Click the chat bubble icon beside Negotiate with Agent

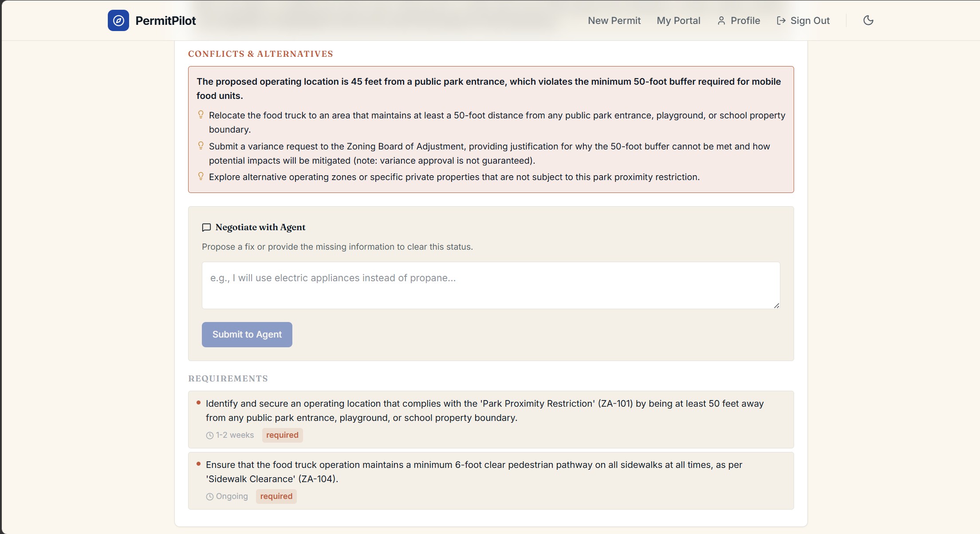click(x=206, y=228)
